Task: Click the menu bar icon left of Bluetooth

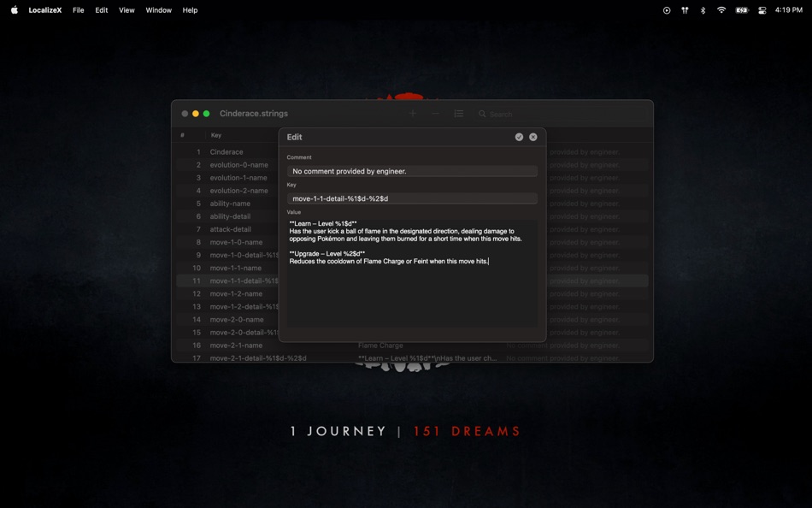Action: [685, 10]
